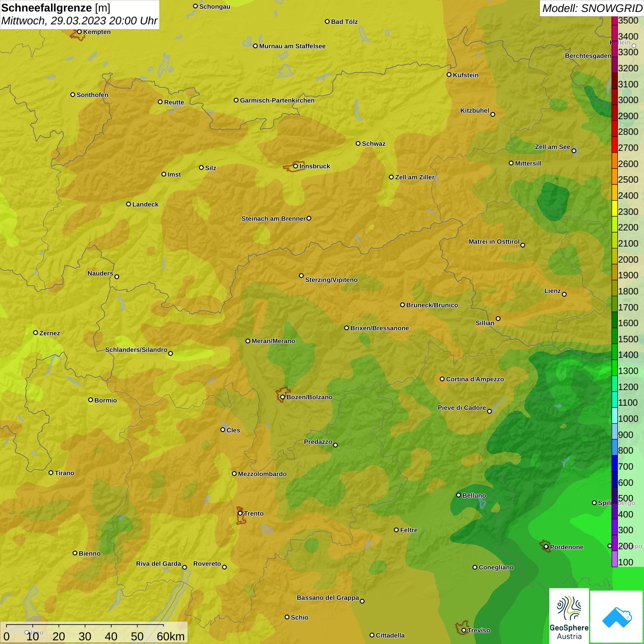The image size is (644, 644).
Task: Click the Schneefallgrenze [m] title
Action: tap(56, 8)
